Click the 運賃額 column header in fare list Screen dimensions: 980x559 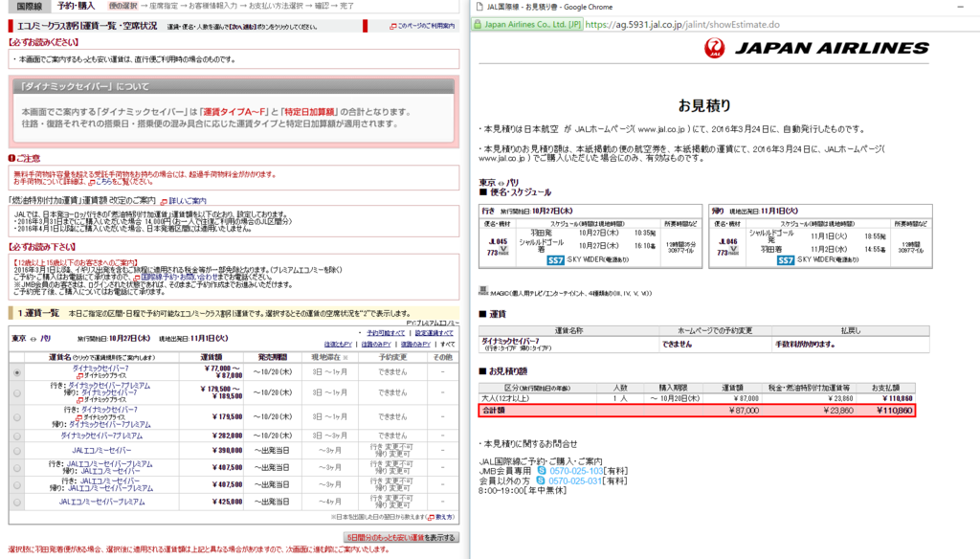(x=211, y=358)
